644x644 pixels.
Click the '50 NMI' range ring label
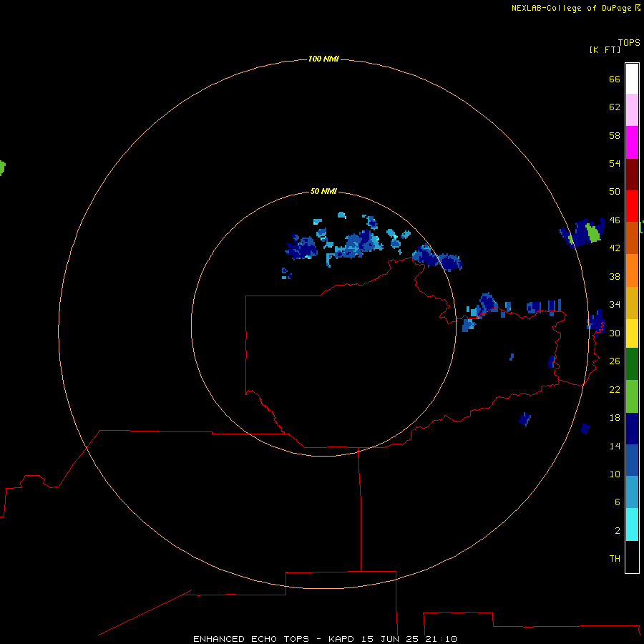pyautogui.click(x=323, y=191)
